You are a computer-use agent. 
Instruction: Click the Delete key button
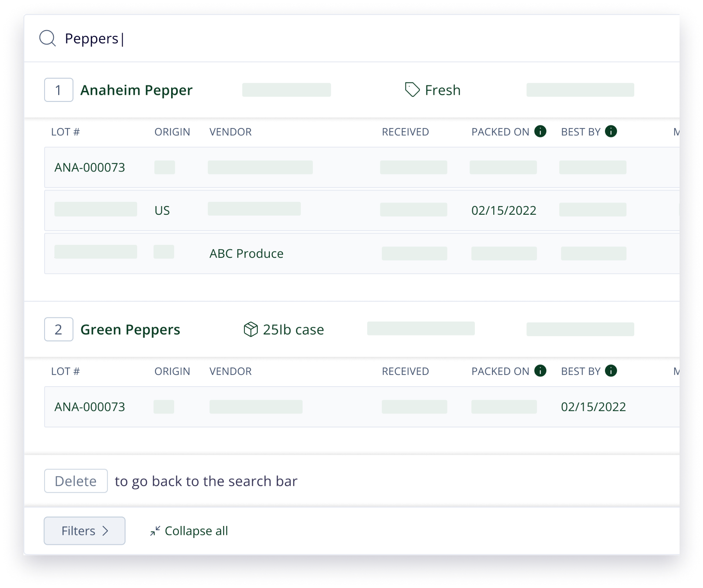[76, 481]
